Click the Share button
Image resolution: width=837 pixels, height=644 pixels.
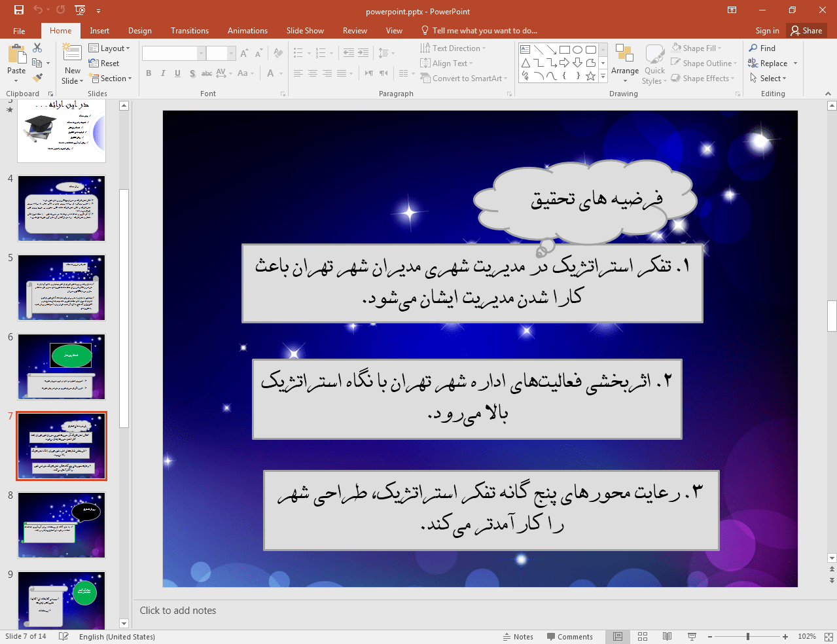(806, 31)
